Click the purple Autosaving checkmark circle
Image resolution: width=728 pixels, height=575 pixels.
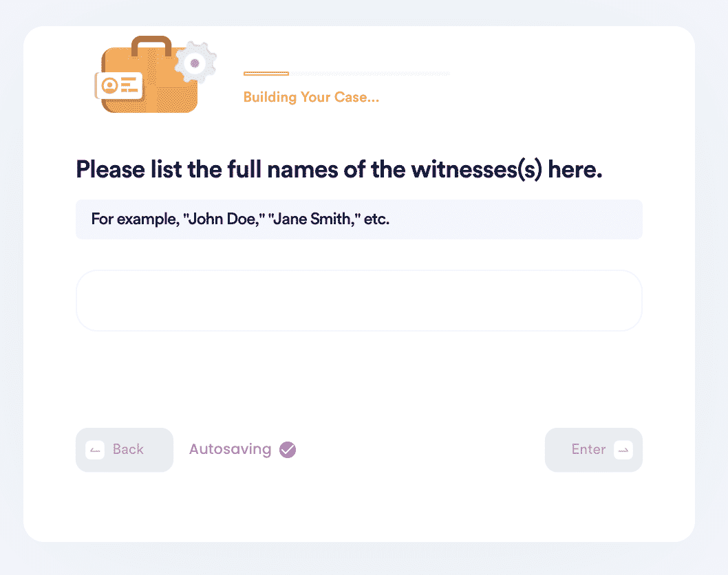click(x=288, y=449)
